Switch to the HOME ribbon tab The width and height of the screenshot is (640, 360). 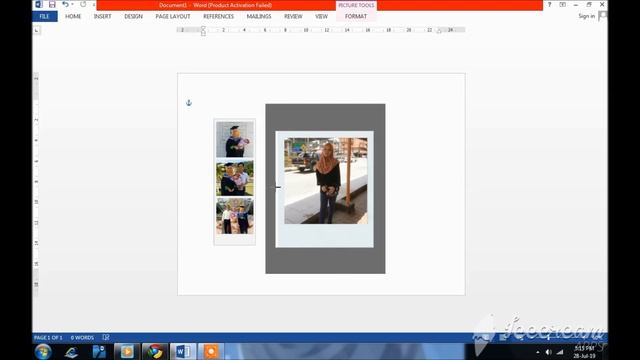(x=73, y=16)
